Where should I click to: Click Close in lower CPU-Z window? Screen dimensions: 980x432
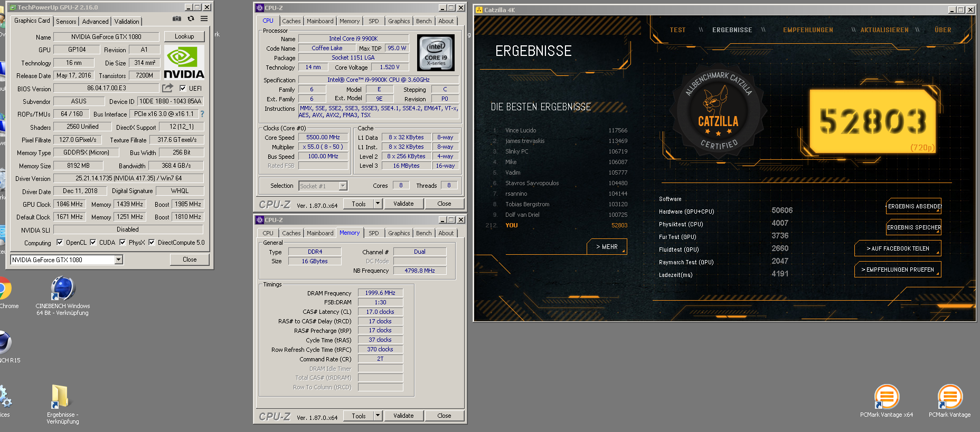[444, 416]
